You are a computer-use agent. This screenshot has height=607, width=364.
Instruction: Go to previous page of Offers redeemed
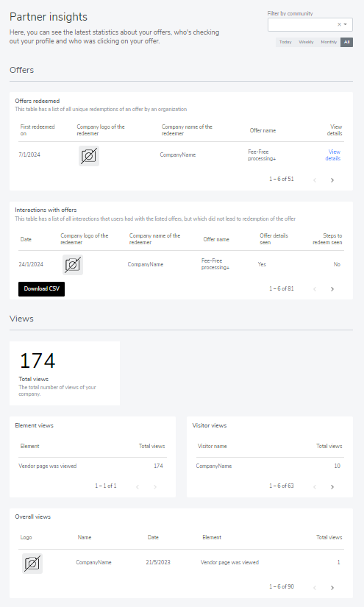coord(315,180)
